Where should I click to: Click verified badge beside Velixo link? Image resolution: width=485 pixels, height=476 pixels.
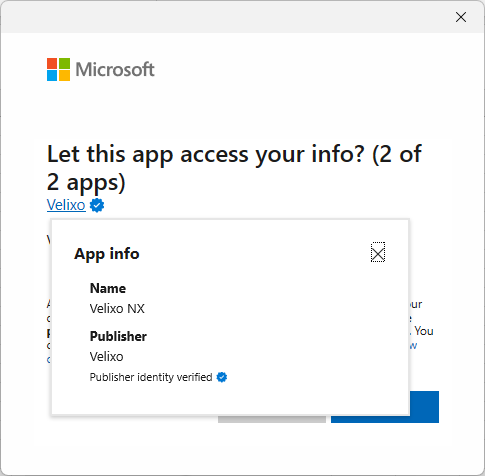[x=97, y=205]
